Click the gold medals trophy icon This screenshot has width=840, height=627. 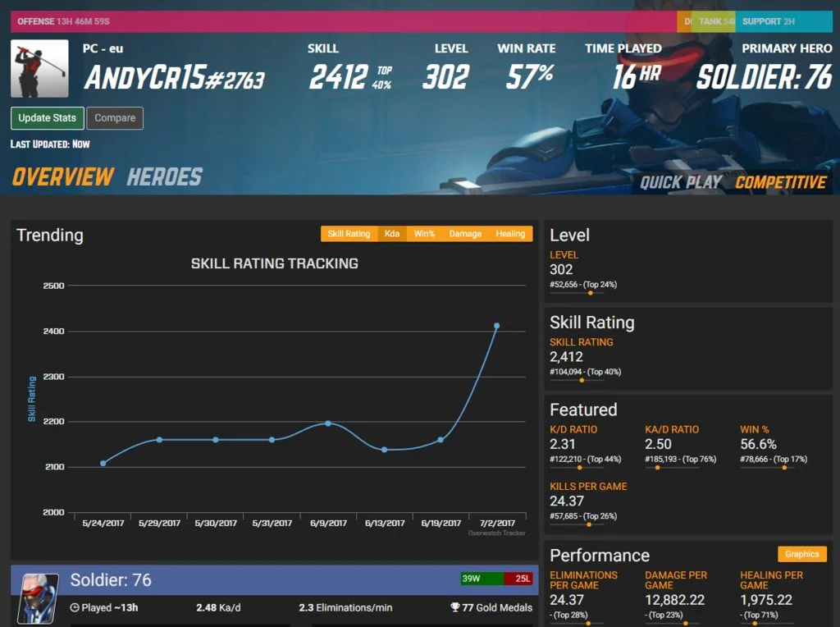coord(454,607)
